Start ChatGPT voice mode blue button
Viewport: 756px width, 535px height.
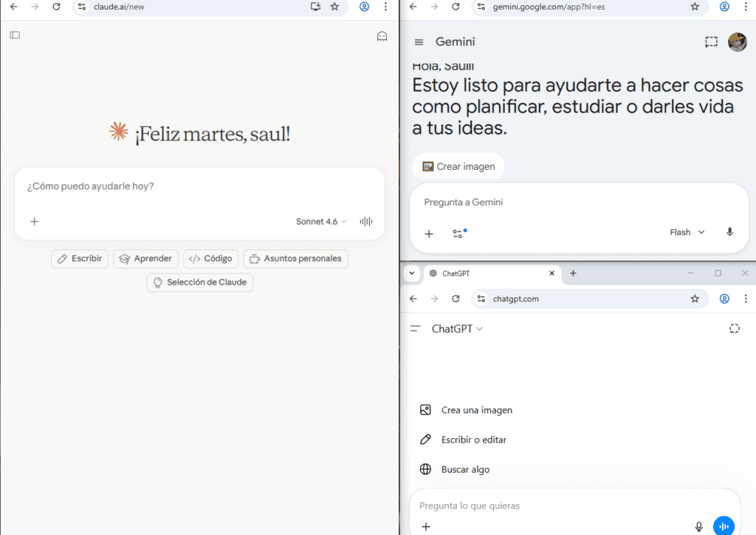(724, 526)
